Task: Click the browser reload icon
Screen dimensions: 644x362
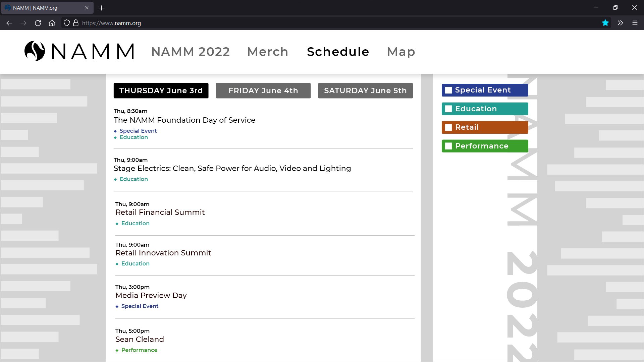Action: (x=38, y=23)
